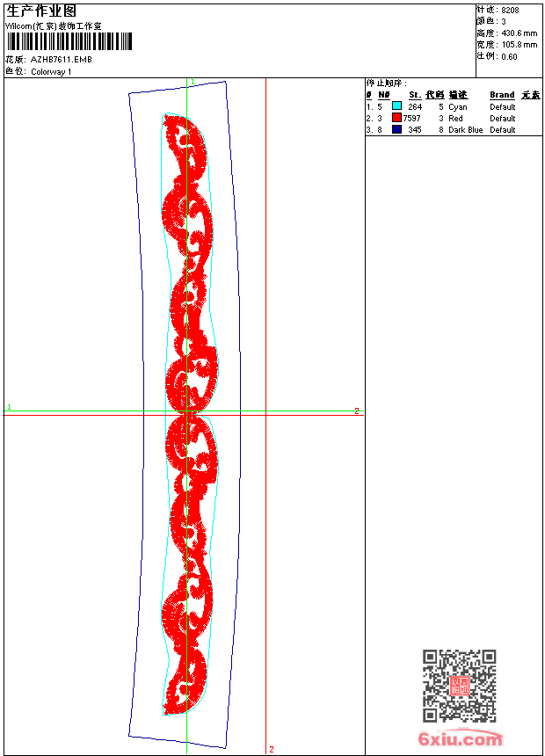Select the title text 生产作业图

tap(41, 11)
